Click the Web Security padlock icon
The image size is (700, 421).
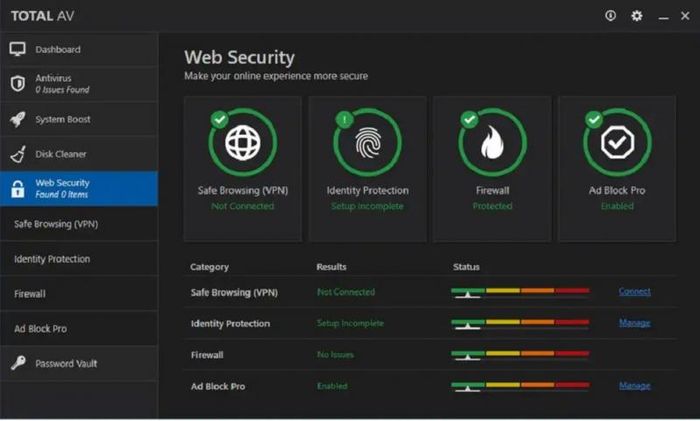point(17,189)
